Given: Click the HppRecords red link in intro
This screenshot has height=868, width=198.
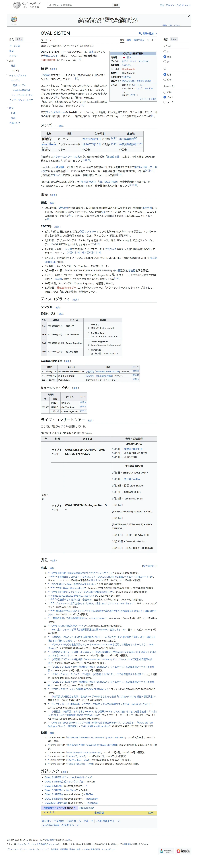Looking at the screenshot, I should (48, 60).
